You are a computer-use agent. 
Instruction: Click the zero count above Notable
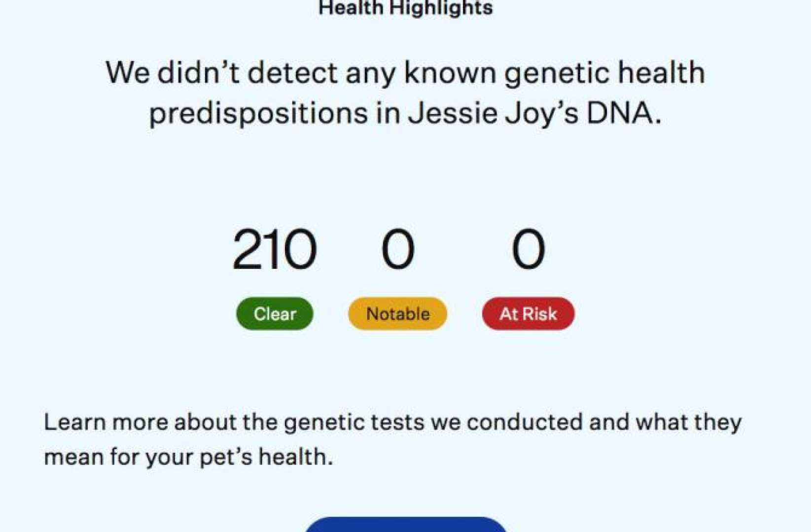click(x=397, y=250)
